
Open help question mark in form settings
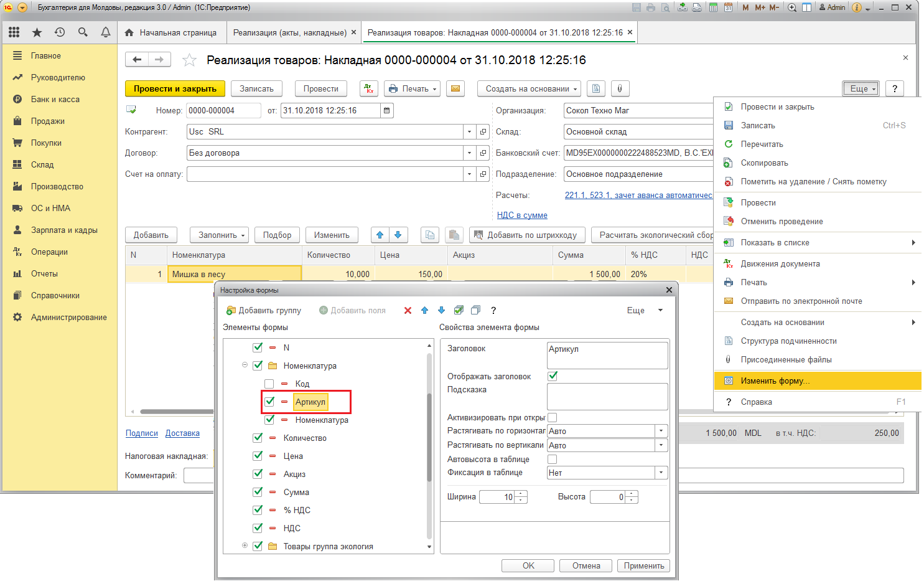click(x=493, y=310)
